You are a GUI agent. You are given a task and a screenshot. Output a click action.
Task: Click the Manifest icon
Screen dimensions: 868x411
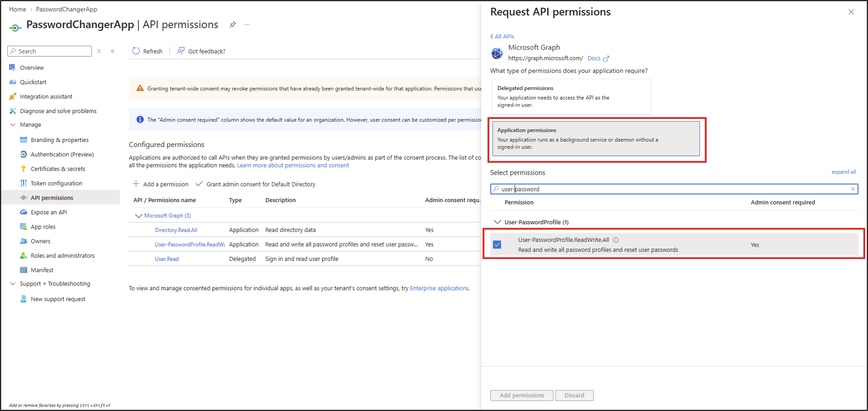[x=23, y=270]
